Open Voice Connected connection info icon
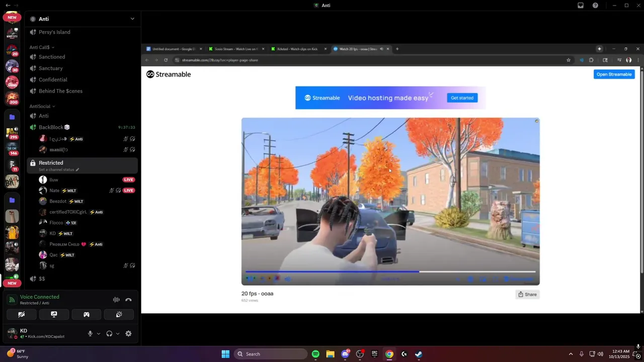Screen dimensions: 644x362 click(x=12, y=300)
